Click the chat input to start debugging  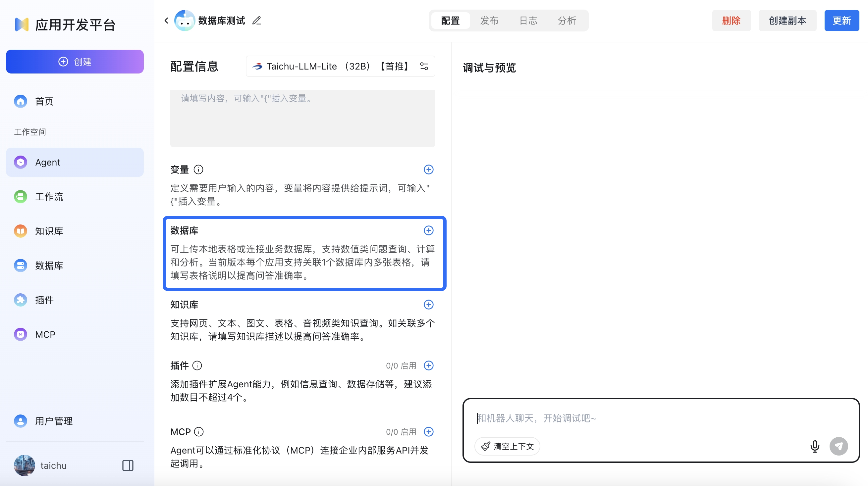point(573,418)
